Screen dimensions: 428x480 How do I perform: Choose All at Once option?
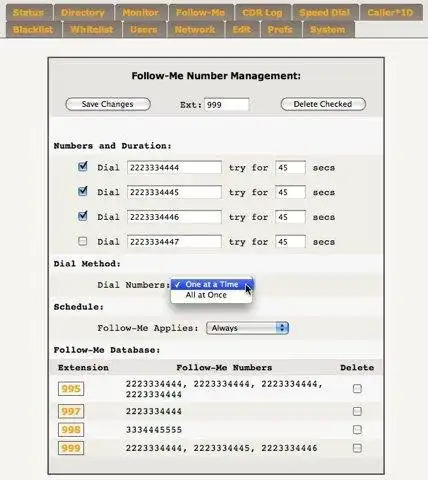coord(212,295)
